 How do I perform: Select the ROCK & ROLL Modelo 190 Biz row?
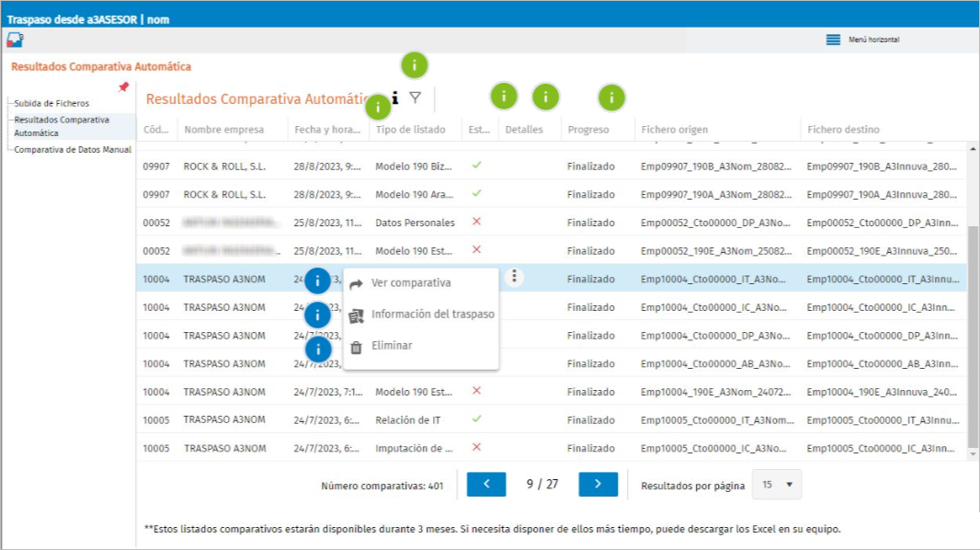(x=551, y=166)
